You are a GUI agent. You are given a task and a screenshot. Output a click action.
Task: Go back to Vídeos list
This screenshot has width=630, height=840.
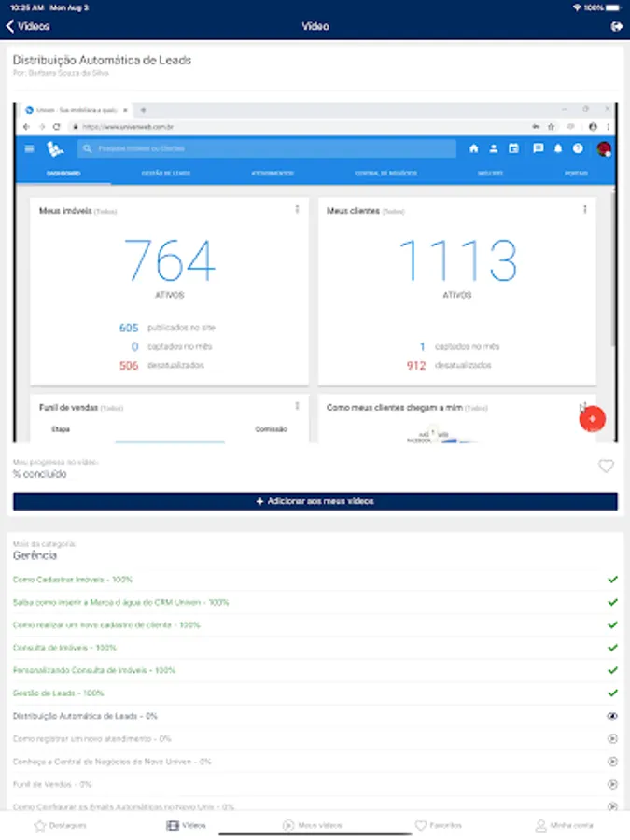[x=28, y=26]
